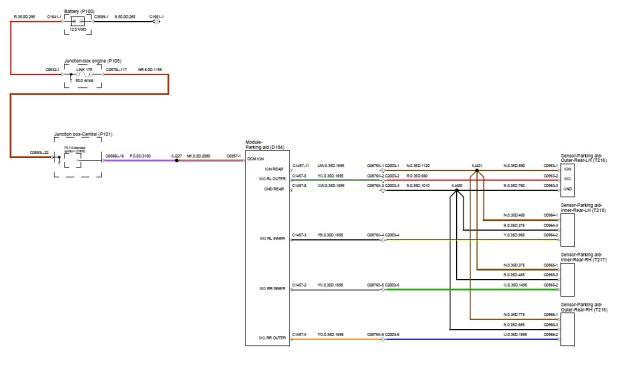This screenshot has height=387, width=623.
Task: Select the Outer-Rear-RH parking sensor box
Action: coord(567,329)
